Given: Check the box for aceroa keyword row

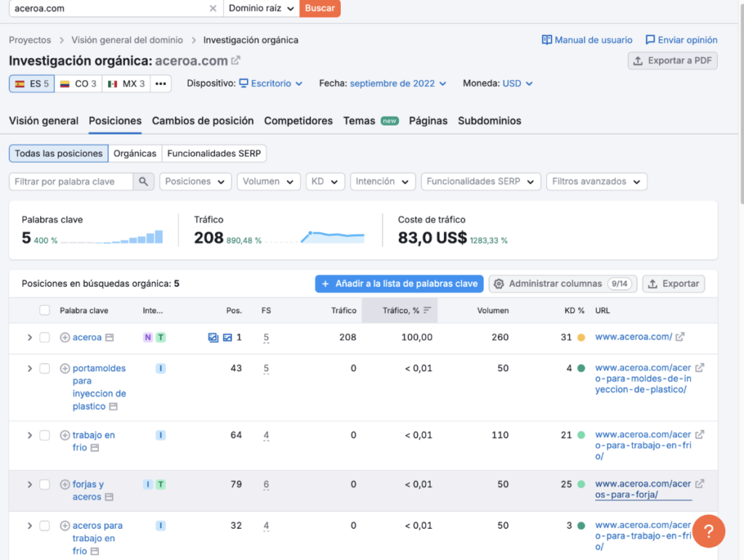Looking at the screenshot, I should 45,338.
